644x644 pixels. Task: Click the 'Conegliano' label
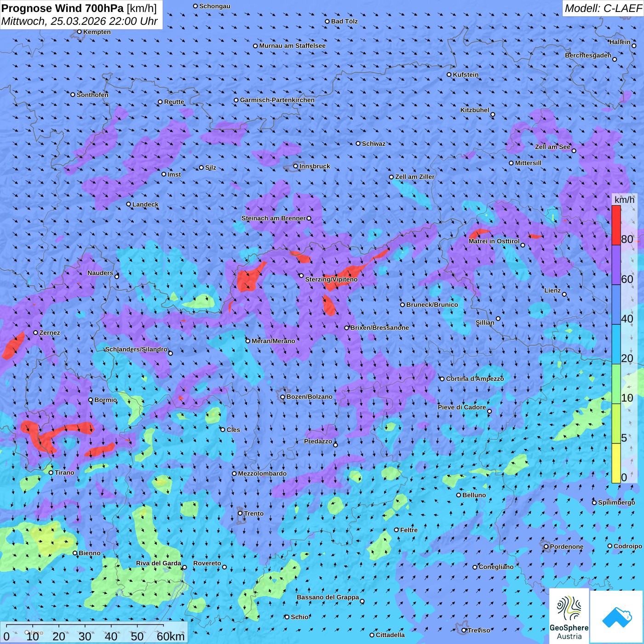(496, 567)
